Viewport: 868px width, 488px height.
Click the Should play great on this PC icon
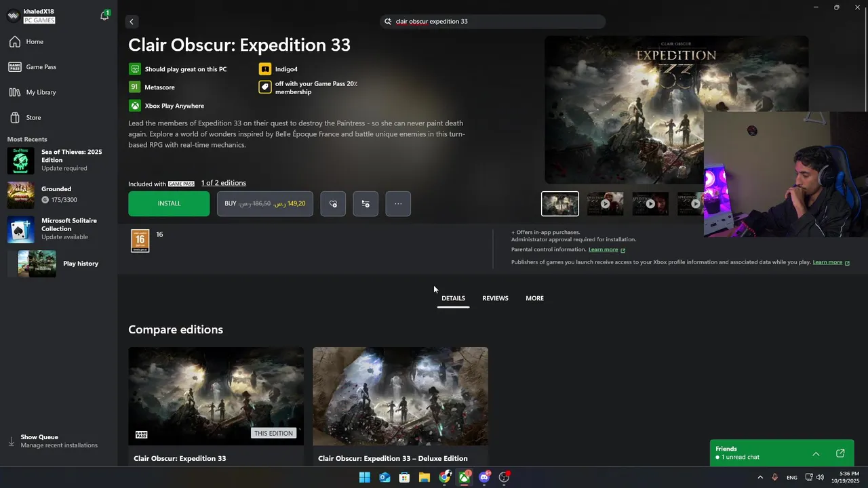point(135,69)
